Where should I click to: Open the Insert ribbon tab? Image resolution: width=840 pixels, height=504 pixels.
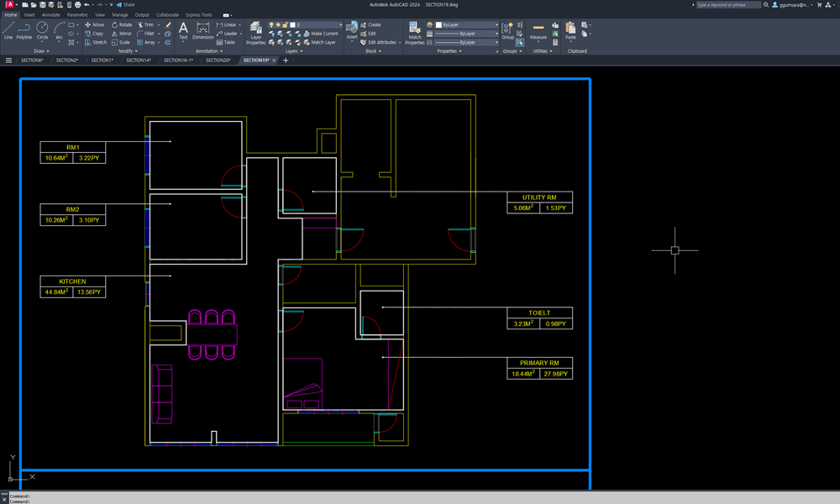tap(29, 15)
